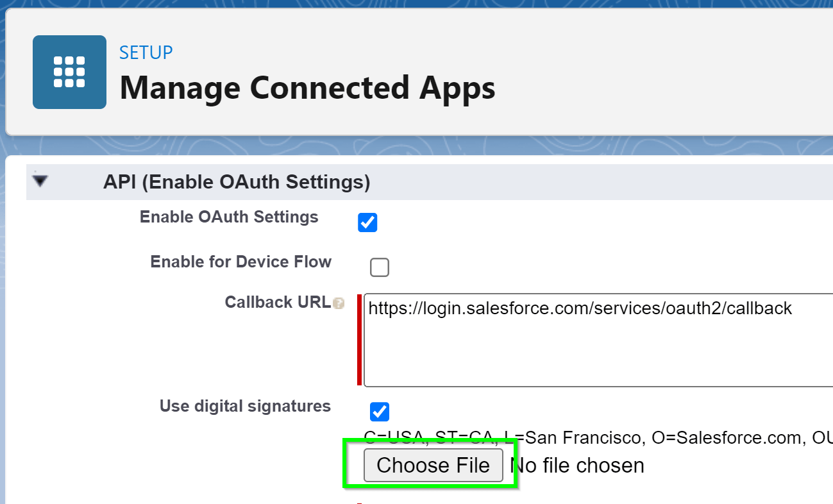
Task: Click the Callback URL field label
Action: click(277, 302)
